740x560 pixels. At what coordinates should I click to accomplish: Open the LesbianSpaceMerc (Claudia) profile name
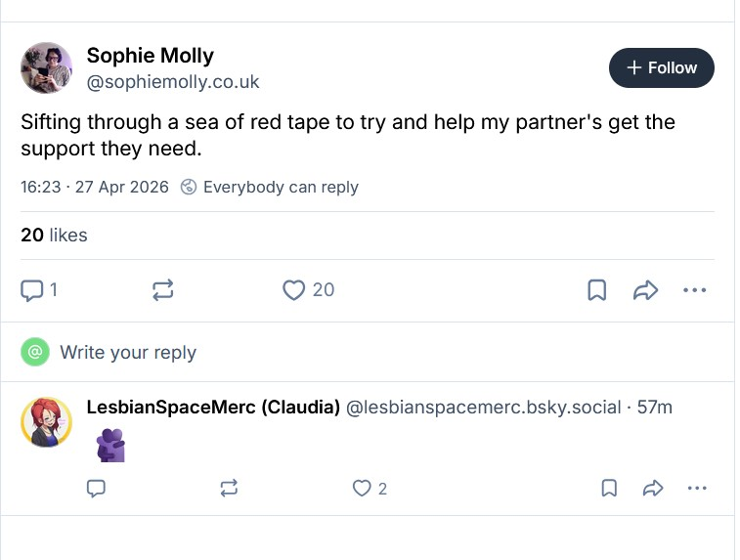(213, 407)
